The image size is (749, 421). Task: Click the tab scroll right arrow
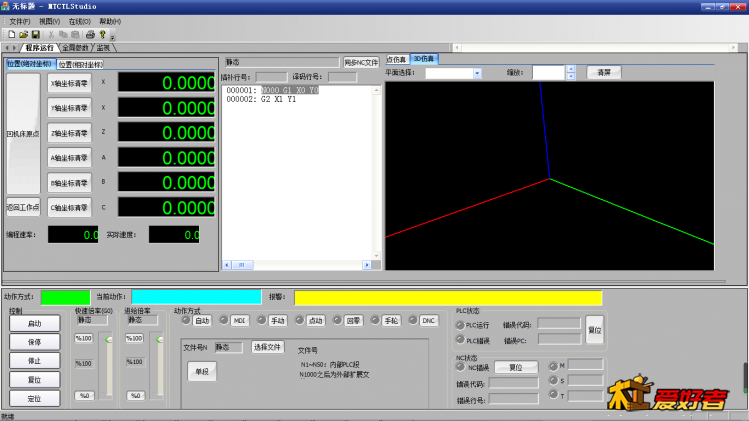tap(14, 48)
